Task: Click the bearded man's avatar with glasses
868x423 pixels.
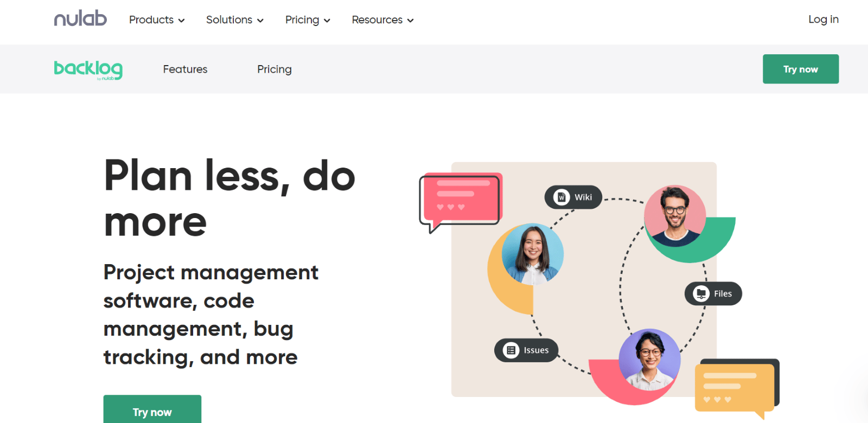Action: [675, 216]
